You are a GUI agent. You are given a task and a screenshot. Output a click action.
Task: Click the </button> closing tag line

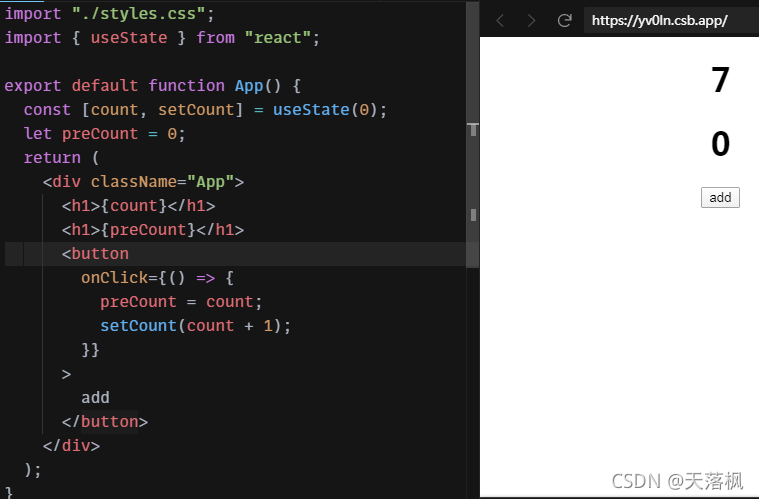point(105,422)
